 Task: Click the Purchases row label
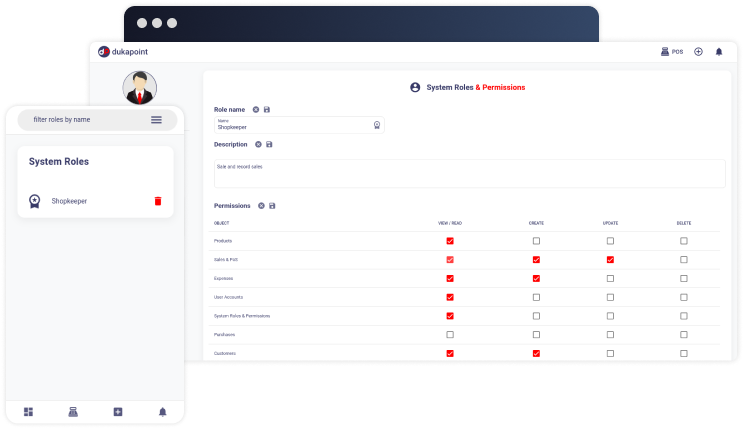pyautogui.click(x=224, y=335)
